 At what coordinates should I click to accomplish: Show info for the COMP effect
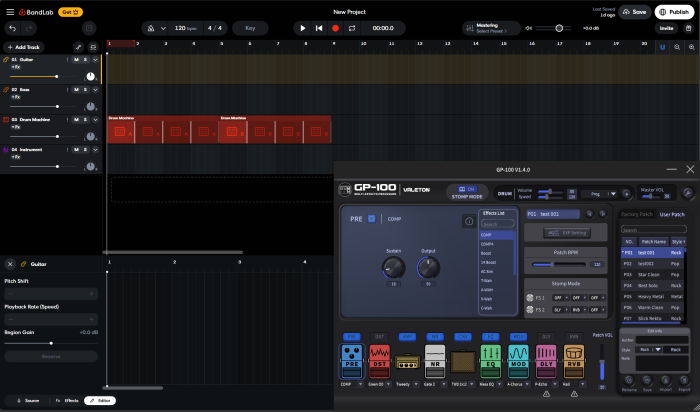pyautogui.click(x=469, y=221)
